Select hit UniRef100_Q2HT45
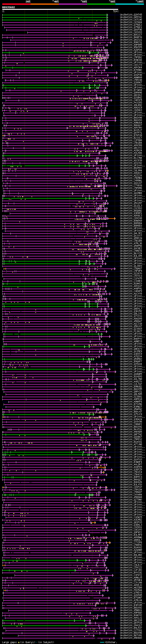This screenshot has height=644, width=146. (x=131, y=15)
